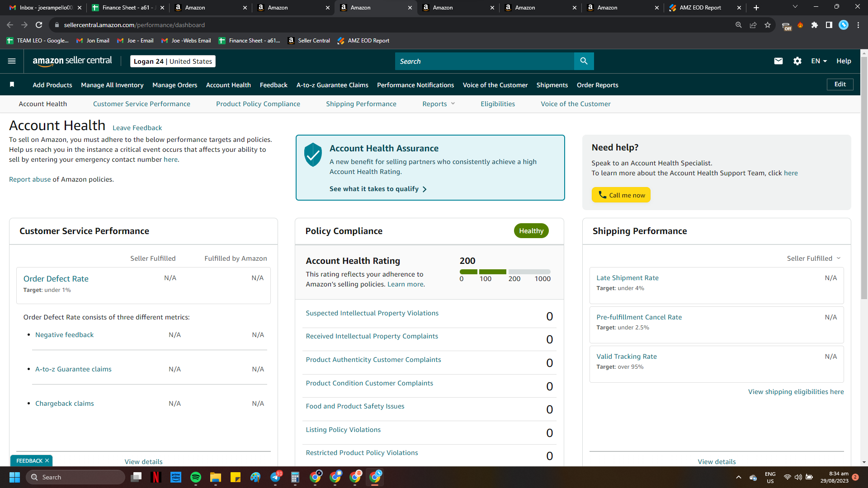Click the Report abuse link
Viewport: 868px width, 488px height.
(30, 179)
